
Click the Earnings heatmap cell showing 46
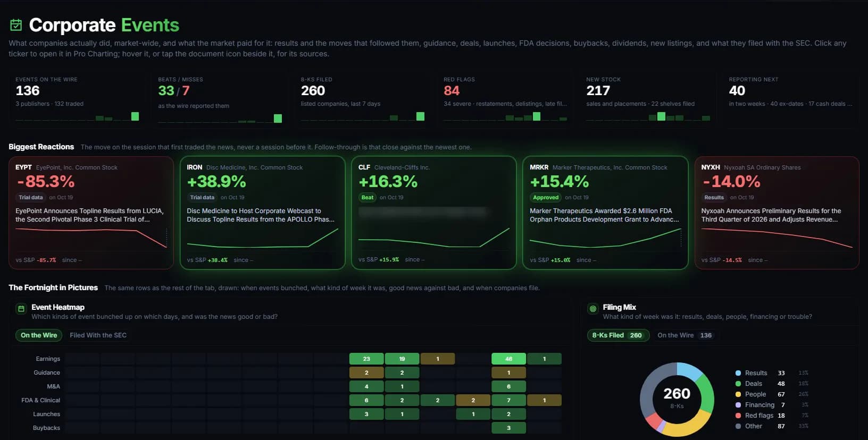coord(508,359)
